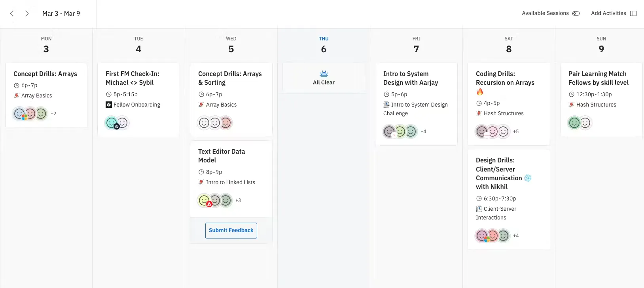
Task: Select the THU 6 day header
Action: pyautogui.click(x=324, y=45)
